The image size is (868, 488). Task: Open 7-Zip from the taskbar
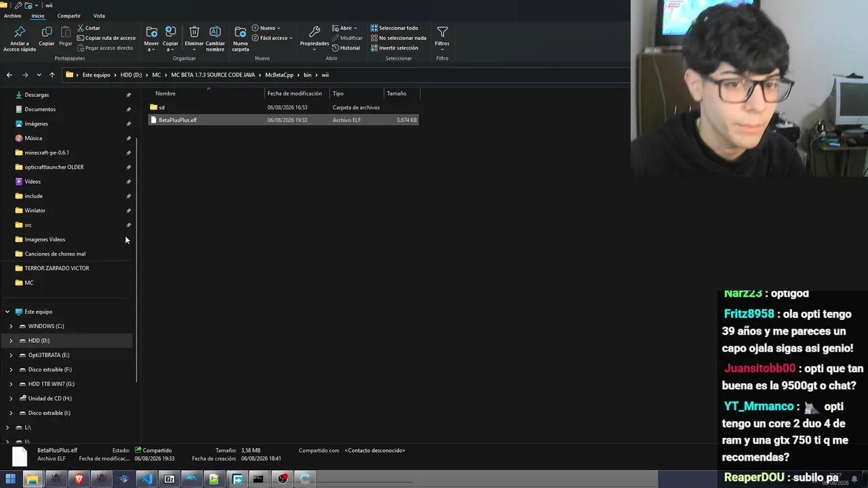tap(170, 479)
